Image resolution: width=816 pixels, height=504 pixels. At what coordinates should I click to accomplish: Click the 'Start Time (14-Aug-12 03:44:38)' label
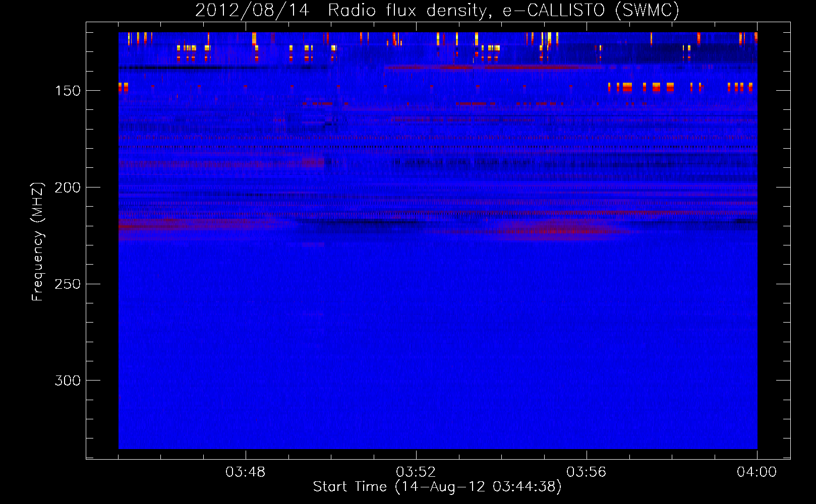pyautogui.click(x=437, y=487)
